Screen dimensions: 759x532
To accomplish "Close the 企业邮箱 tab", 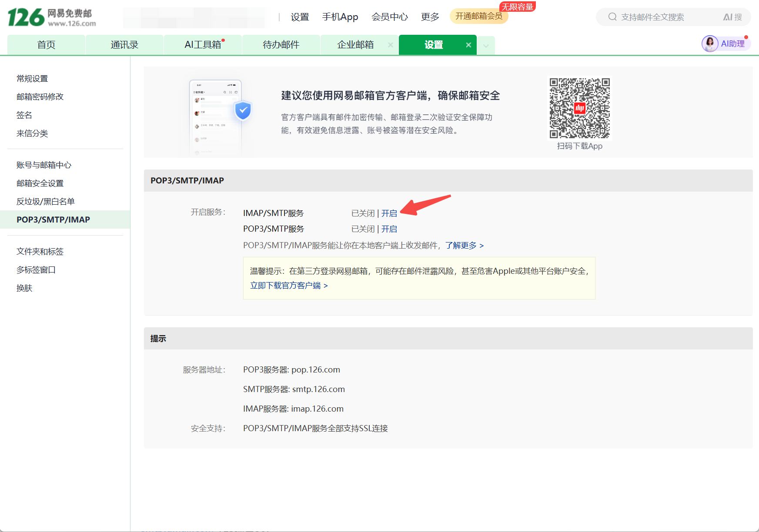I will [x=390, y=45].
